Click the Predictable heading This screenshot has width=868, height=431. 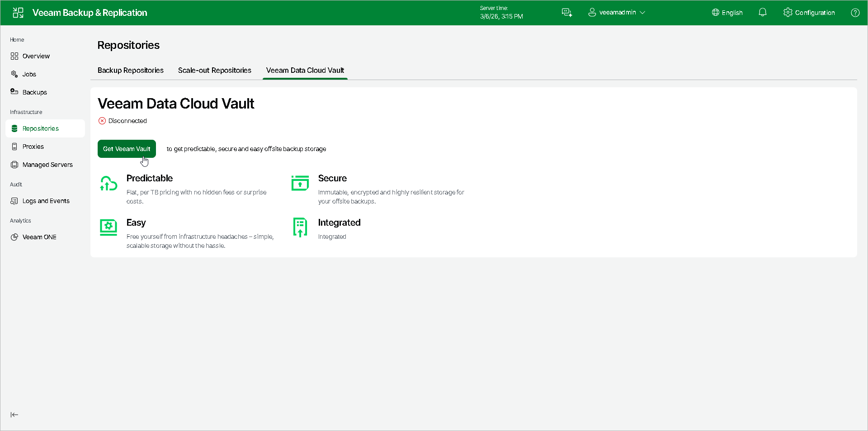[x=150, y=178]
